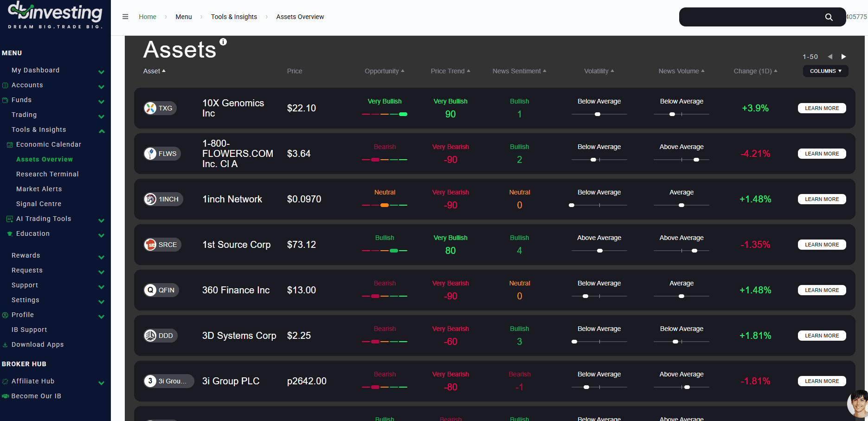
Task: Open the Home breadcrumb
Action: tap(148, 17)
